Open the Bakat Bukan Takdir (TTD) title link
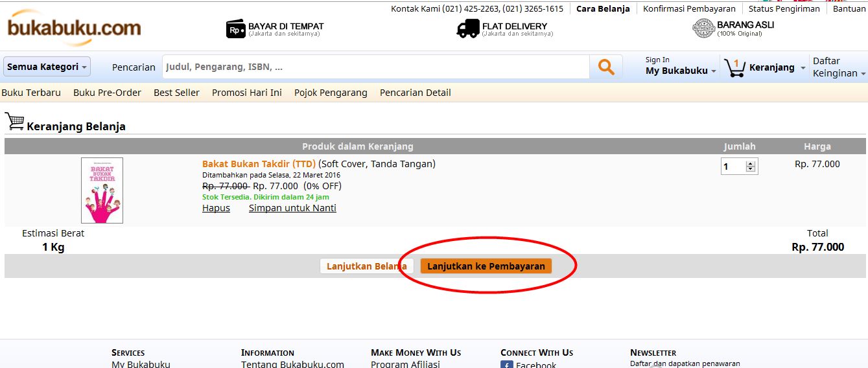 [x=259, y=164]
